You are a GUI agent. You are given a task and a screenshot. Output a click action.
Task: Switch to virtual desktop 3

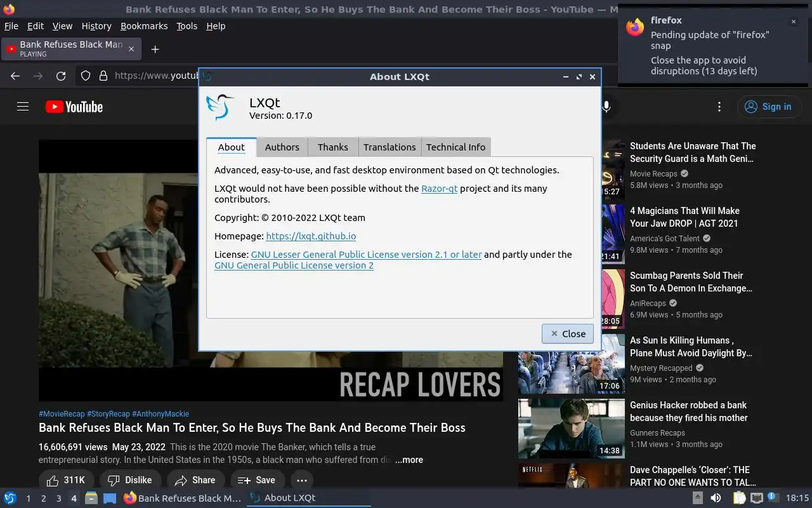click(x=58, y=498)
